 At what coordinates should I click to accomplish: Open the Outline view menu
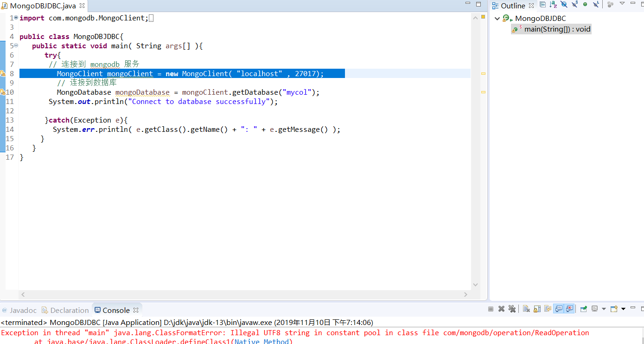click(622, 3)
